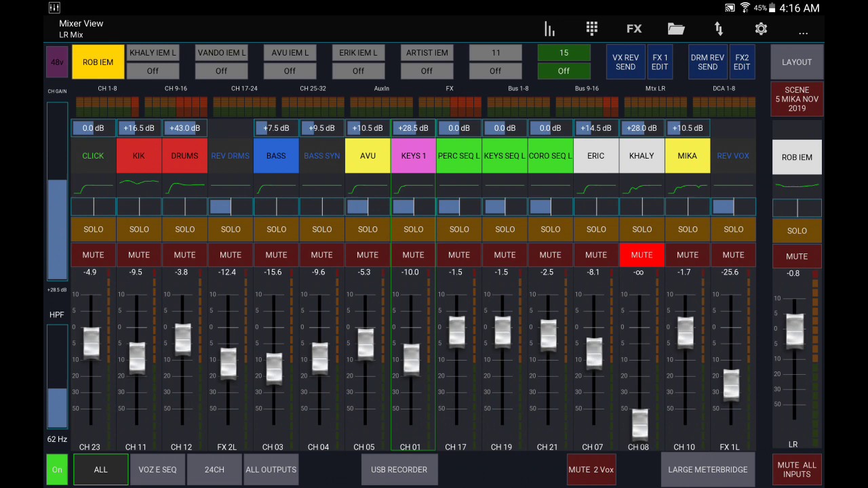The height and width of the screenshot is (488, 868).
Task: Switch to the ALL OUTPUTS tab
Action: coord(271,469)
